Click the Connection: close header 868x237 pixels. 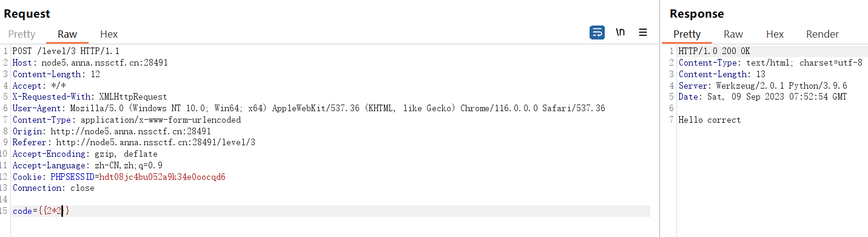click(53, 188)
